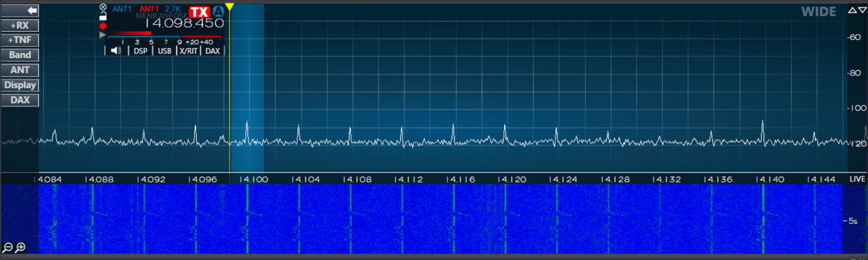
Task: Click the -5s waterfall time label
Action: (852, 221)
